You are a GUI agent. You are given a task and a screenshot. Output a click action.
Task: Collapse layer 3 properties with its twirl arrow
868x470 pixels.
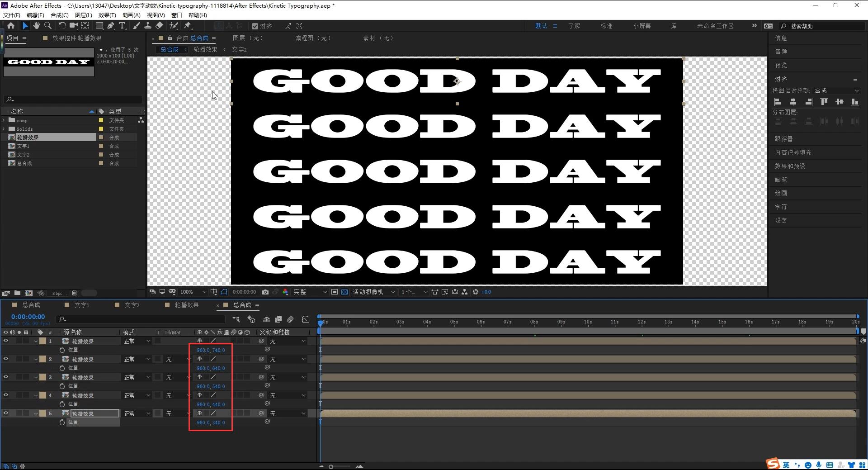coord(36,377)
